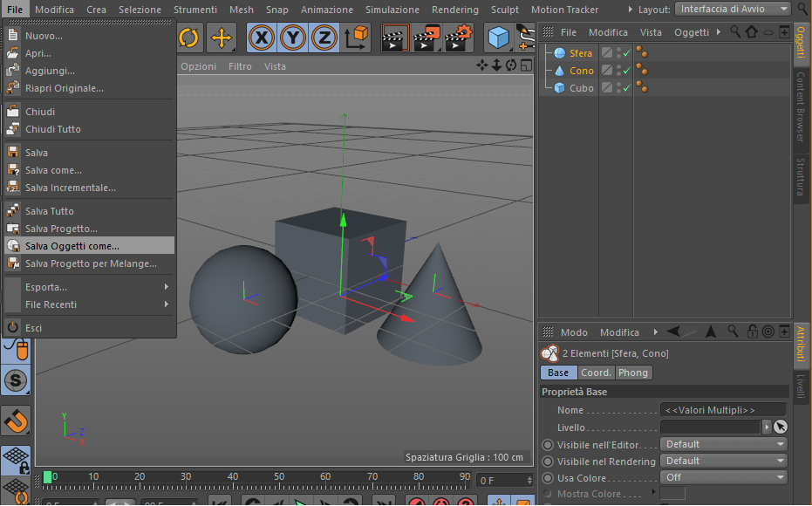Open Visibile nell'Editor dropdown
The image size is (812, 506).
click(723, 444)
